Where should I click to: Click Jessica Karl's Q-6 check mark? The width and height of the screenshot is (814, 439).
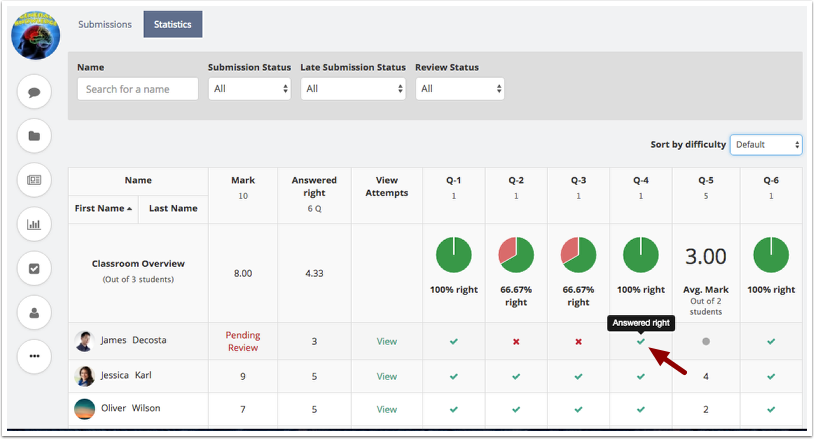(x=771, y=376)
